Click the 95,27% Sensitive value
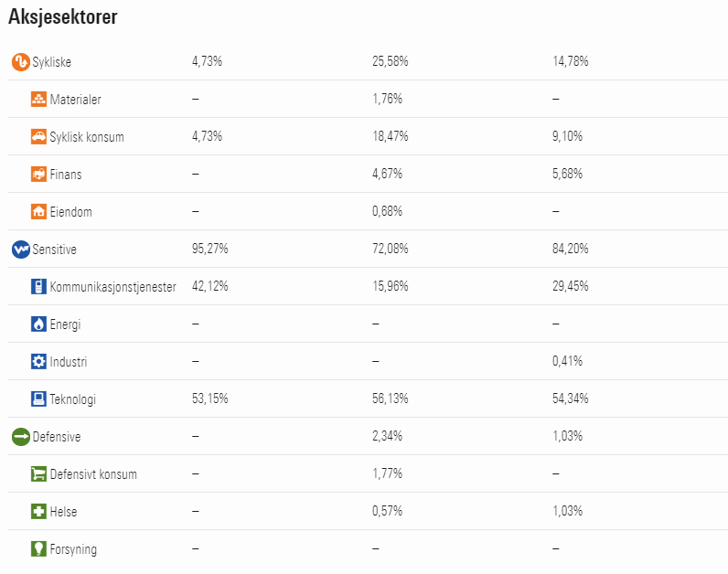728x574 pixels. [x=209, y=249]
